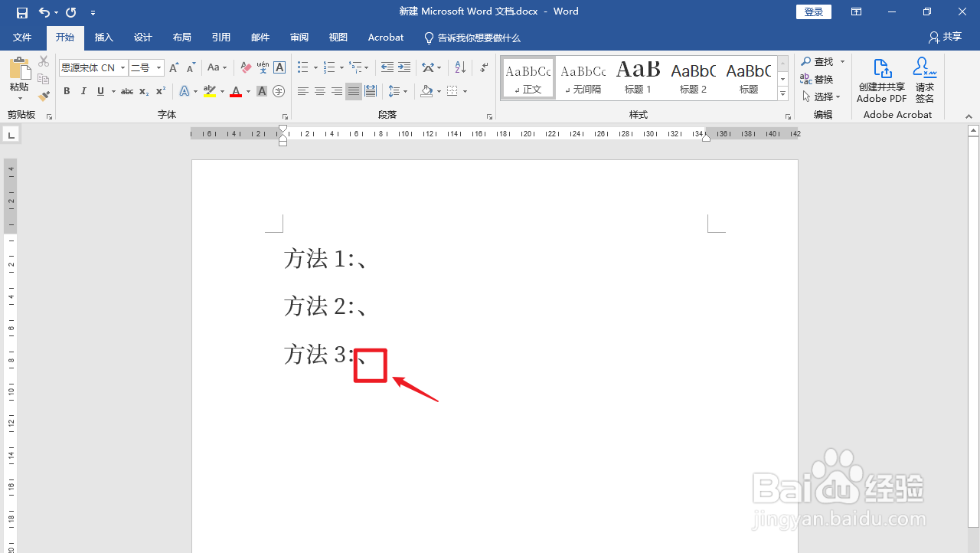Click the shading paint bucket icon
Viewport: 980px width, 553px height.
coord(426,91)
